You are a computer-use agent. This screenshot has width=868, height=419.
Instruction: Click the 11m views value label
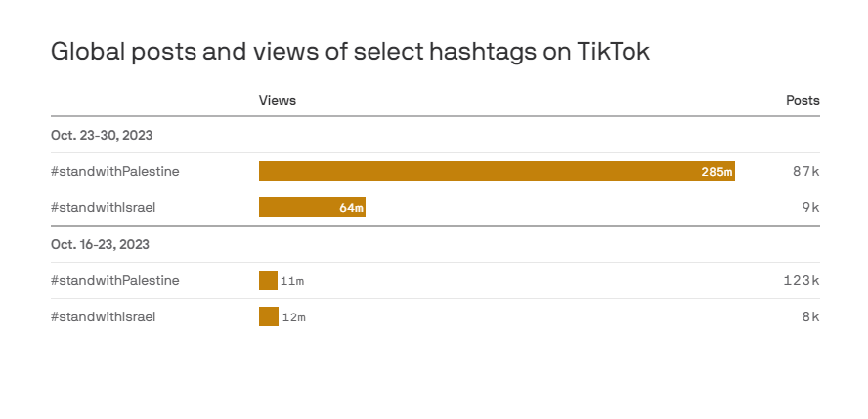coord(292,281)
